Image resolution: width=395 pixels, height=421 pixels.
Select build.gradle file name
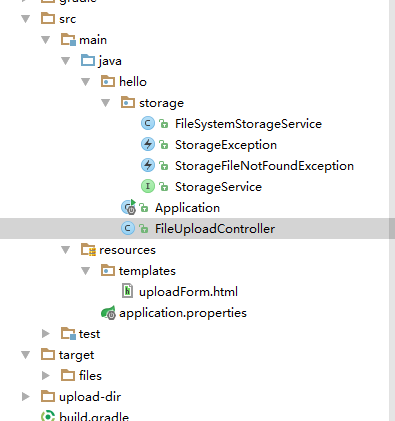point(94,417)
